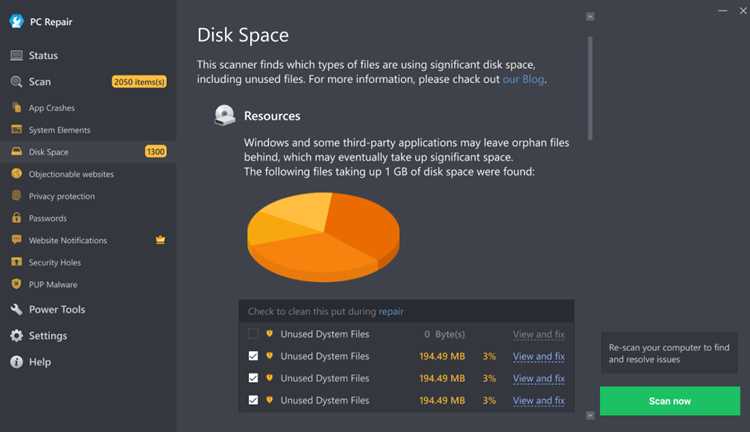Click the scrollbar down arrow

[590, 415]
